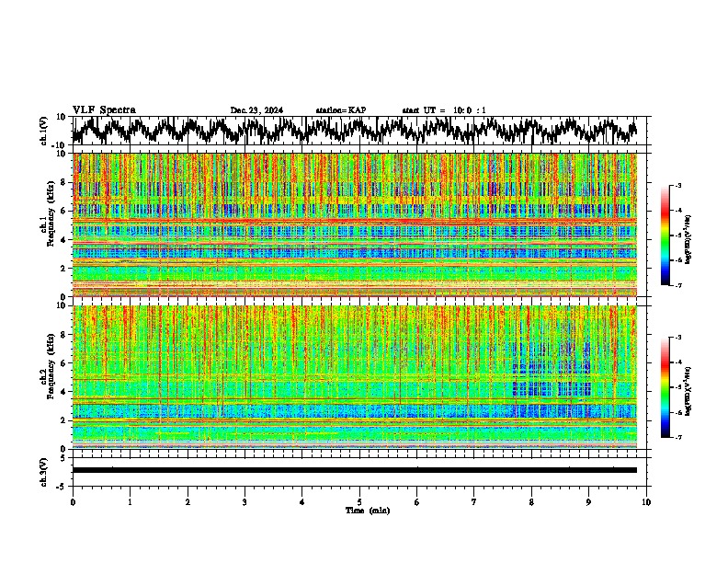
Task: Click the 'start UT = 10:0 :1' text
Action: pos(444,110)
